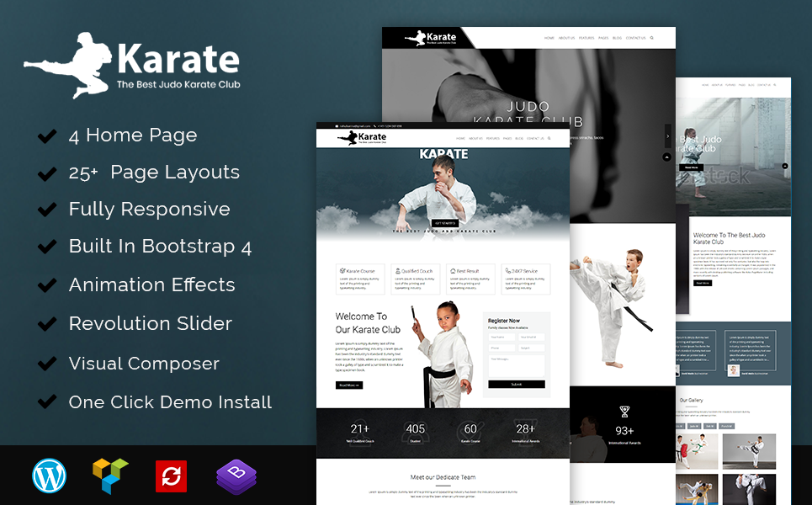Click the 'Animation Effects' feature text

coord(152,284)
